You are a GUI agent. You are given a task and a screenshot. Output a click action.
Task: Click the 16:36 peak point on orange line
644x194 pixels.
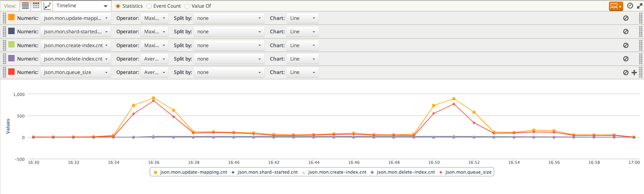click(153, 98)
